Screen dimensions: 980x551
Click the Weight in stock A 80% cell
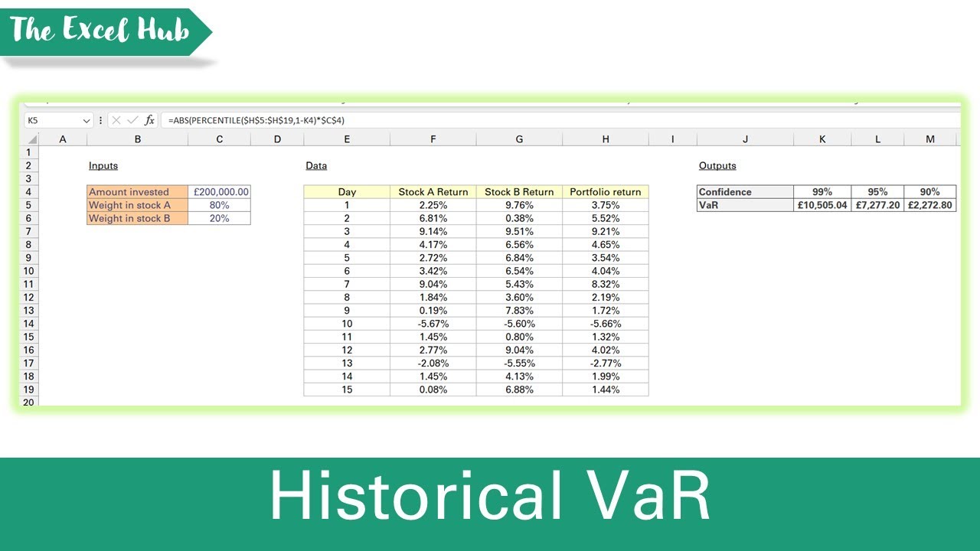pyautogui.click(x=220, y=205)
